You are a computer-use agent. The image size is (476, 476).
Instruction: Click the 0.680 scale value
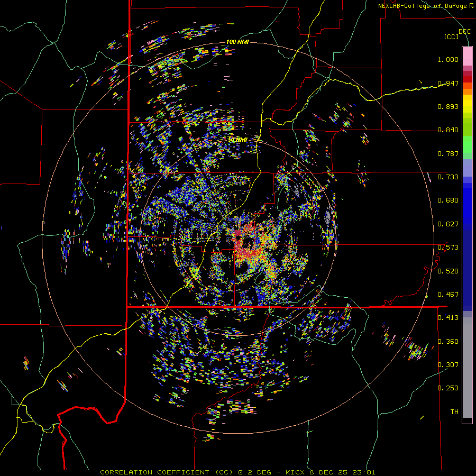click(x=448, y=200)
